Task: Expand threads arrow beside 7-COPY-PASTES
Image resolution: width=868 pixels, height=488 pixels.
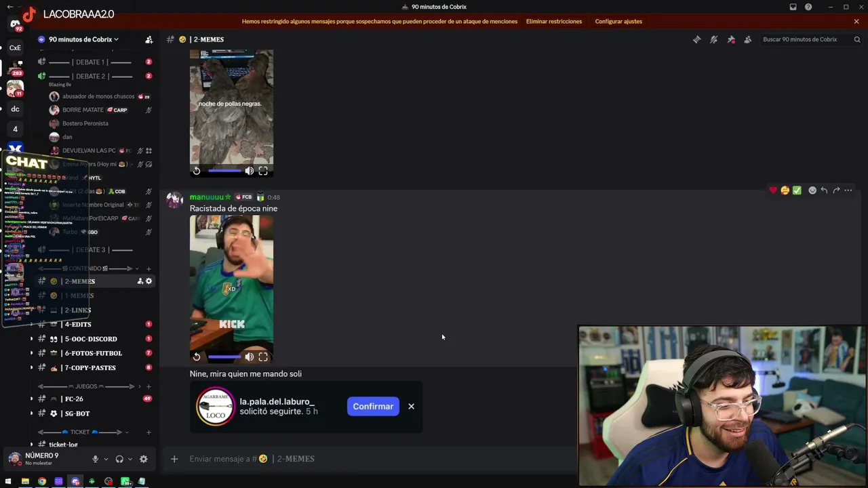Action: 31,368
